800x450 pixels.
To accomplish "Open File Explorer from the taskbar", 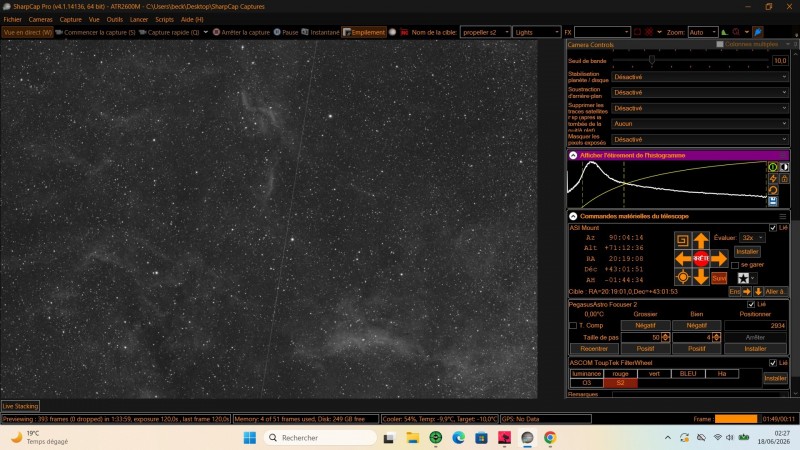I will 412,438.
